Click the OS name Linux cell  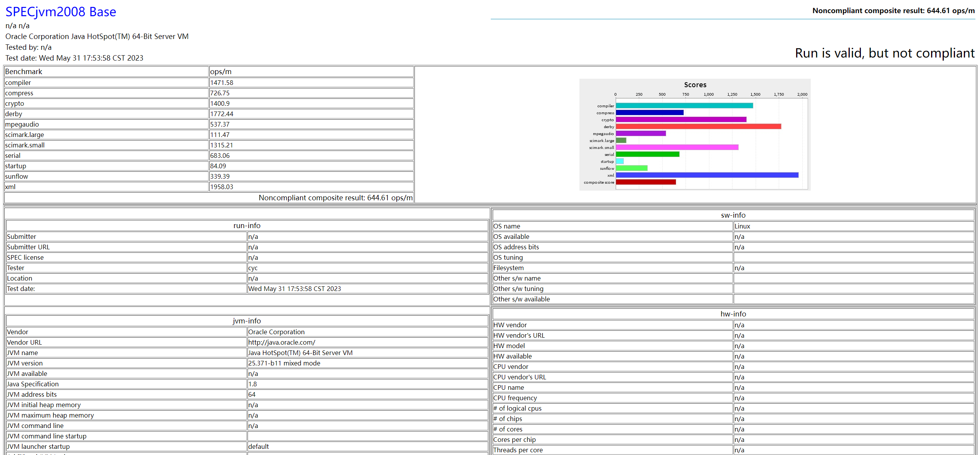pos(742,226)
